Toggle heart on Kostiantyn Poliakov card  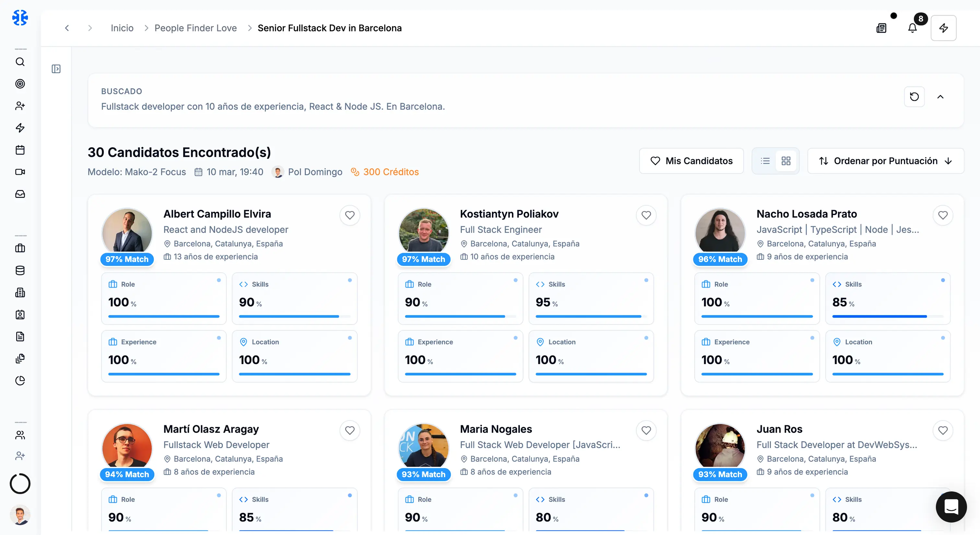pos(646,215)
